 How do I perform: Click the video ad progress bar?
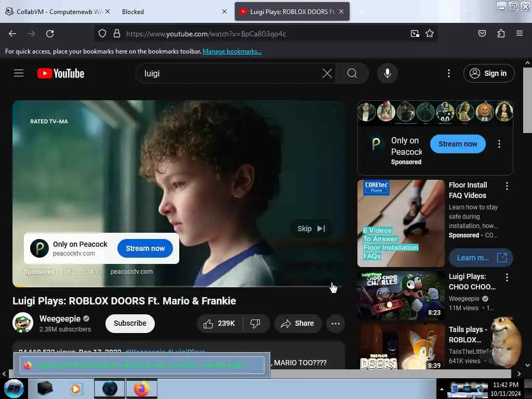point(179,287)
